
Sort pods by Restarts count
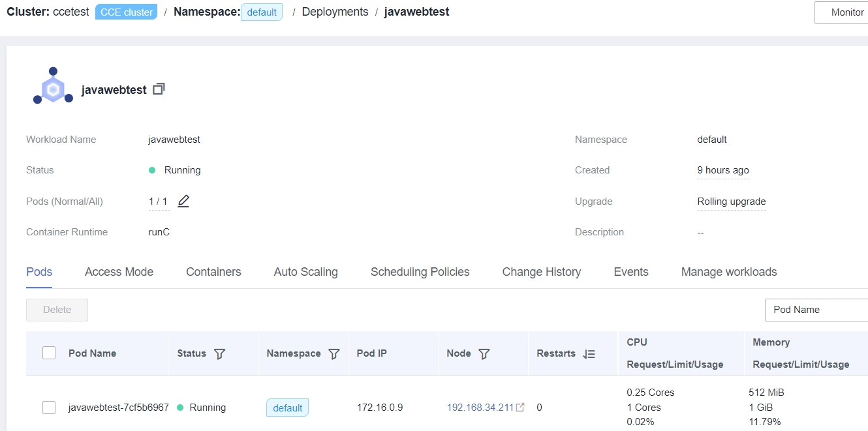[x=589, y=353]
